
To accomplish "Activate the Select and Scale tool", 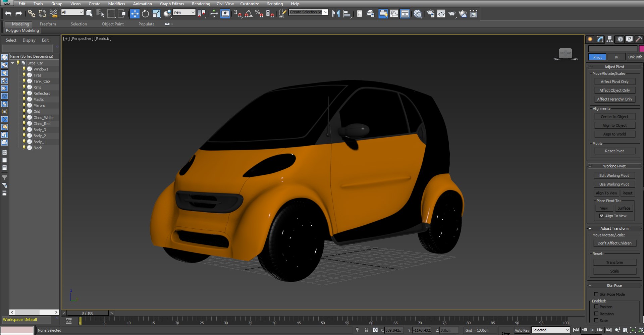I will 156,13.
